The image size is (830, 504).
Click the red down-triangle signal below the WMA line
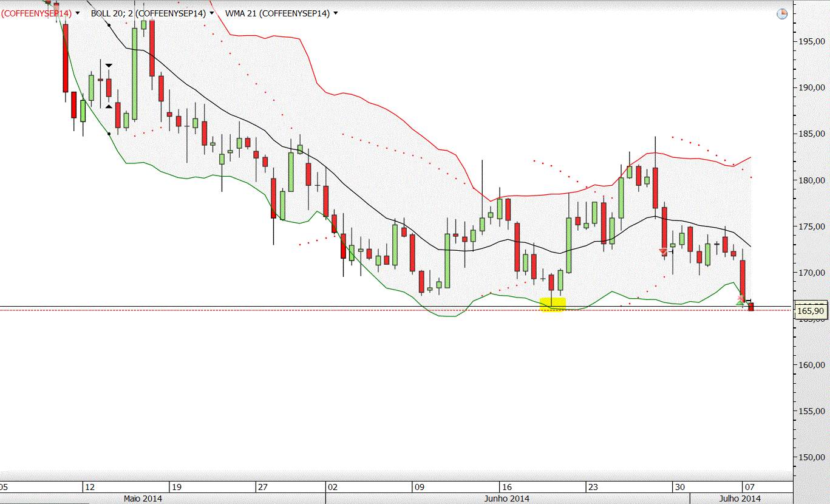point(663,252)
